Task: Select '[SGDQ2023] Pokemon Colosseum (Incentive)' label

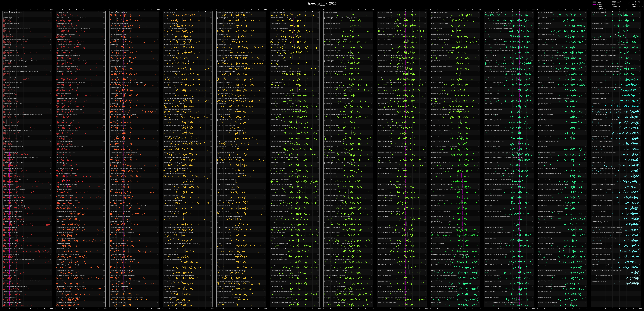Action: click(x=17, y=29)
